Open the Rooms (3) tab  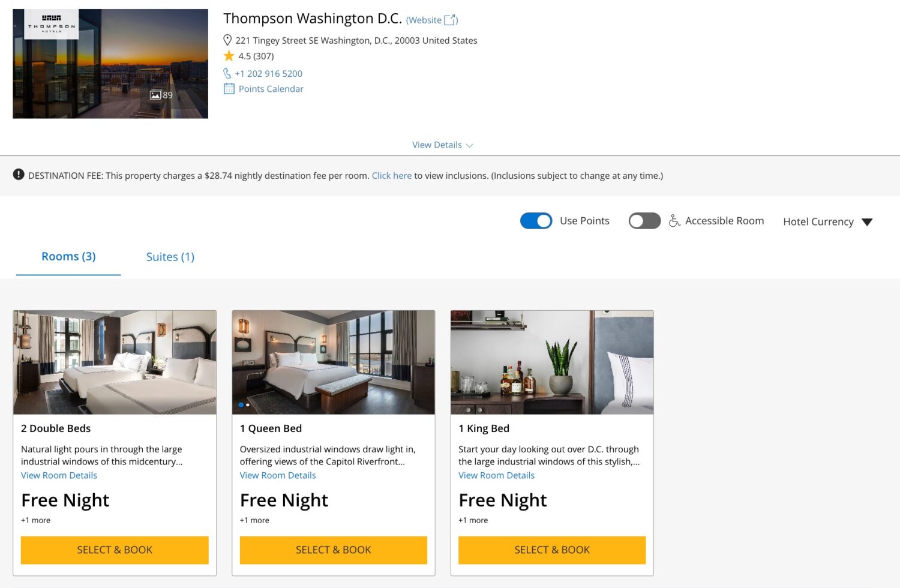tap(68, 256)
